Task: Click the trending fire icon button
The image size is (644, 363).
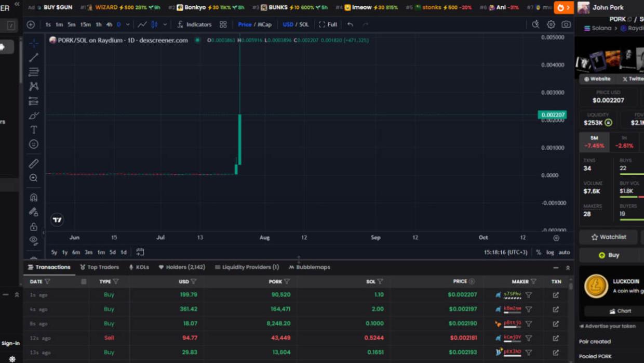Action: point(563,8)
